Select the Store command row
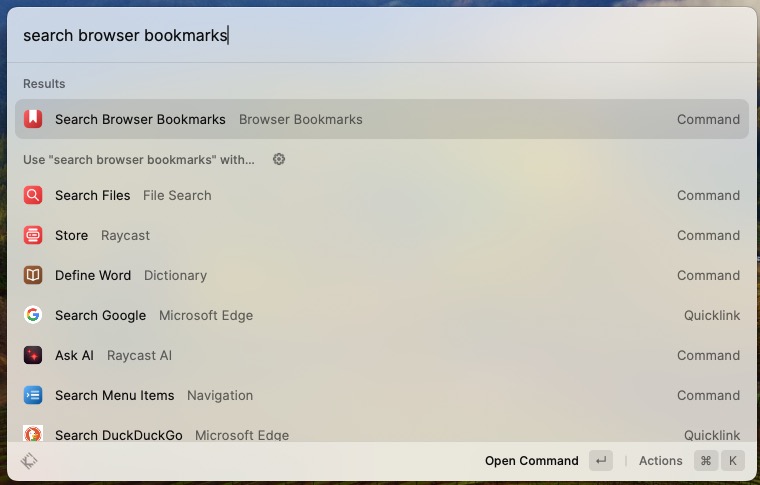This screenshot has width=760, height=485. 382,235
